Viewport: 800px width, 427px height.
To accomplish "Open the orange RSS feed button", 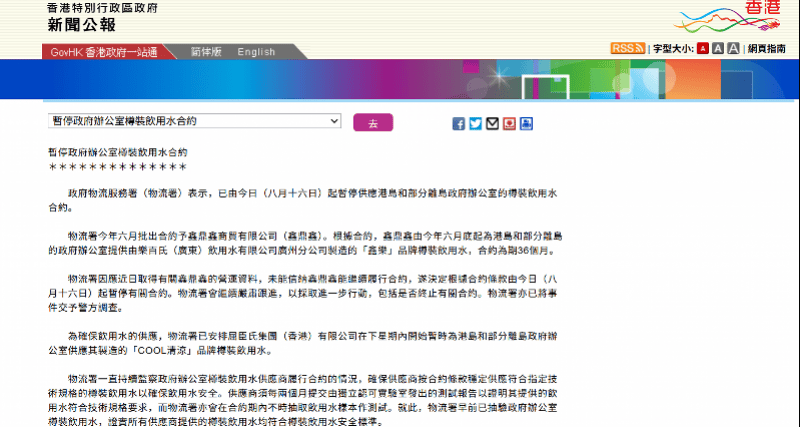I will pyautogui.click(x=628, y=48).
